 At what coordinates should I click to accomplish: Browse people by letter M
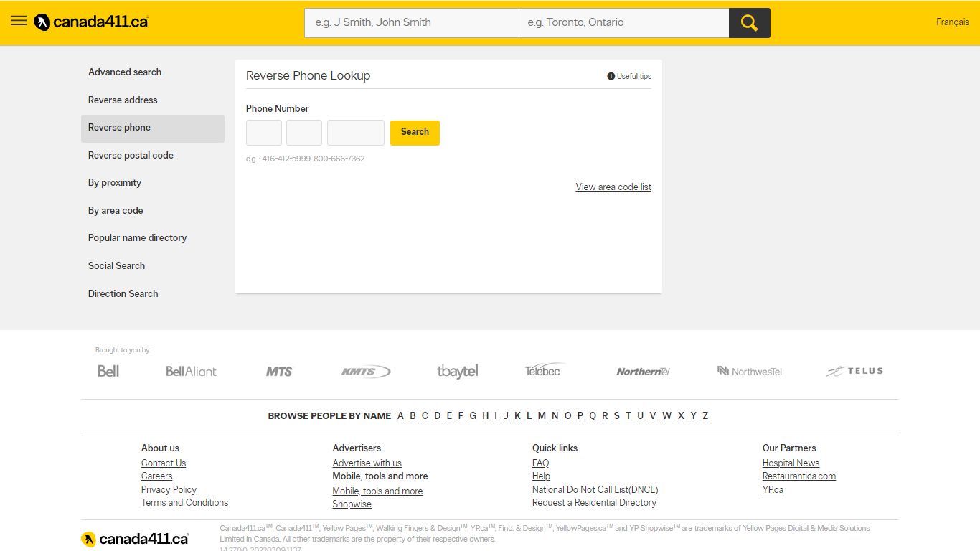[x=542, y=416]
